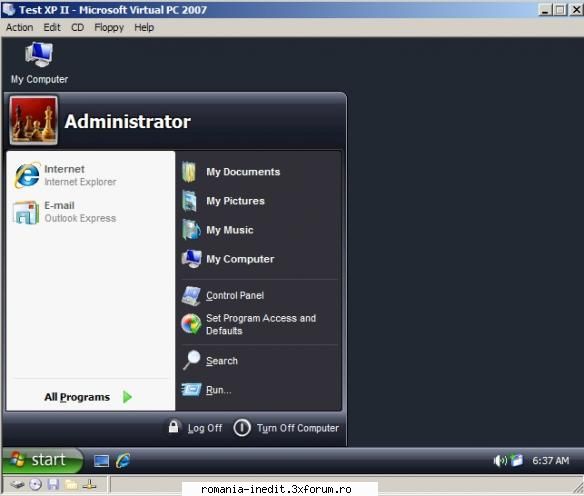
Task: Launch Outlook Express E-mail entry
Action: 64,212
